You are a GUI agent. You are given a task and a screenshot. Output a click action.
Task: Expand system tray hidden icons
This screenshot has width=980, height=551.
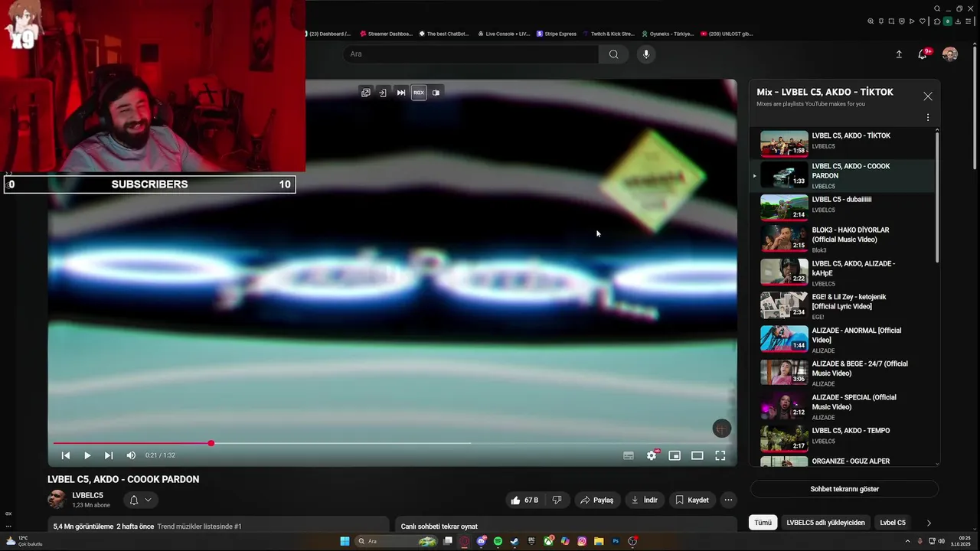click(908, 541)
